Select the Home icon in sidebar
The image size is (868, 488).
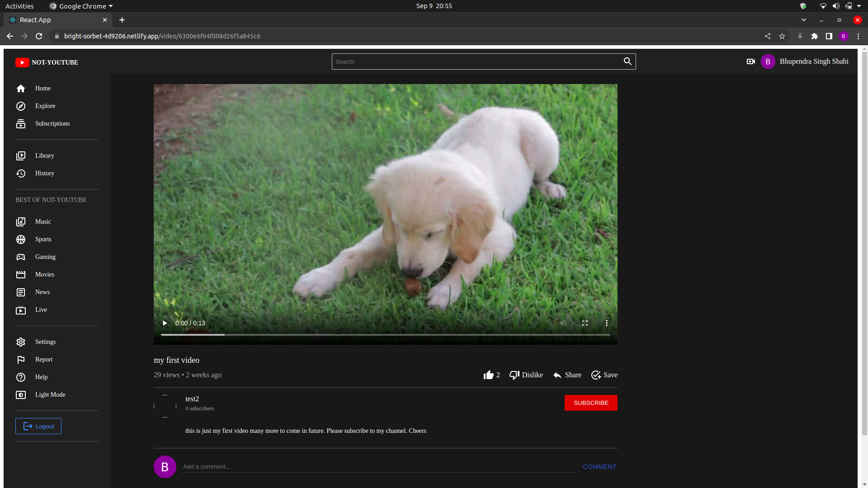21,88
